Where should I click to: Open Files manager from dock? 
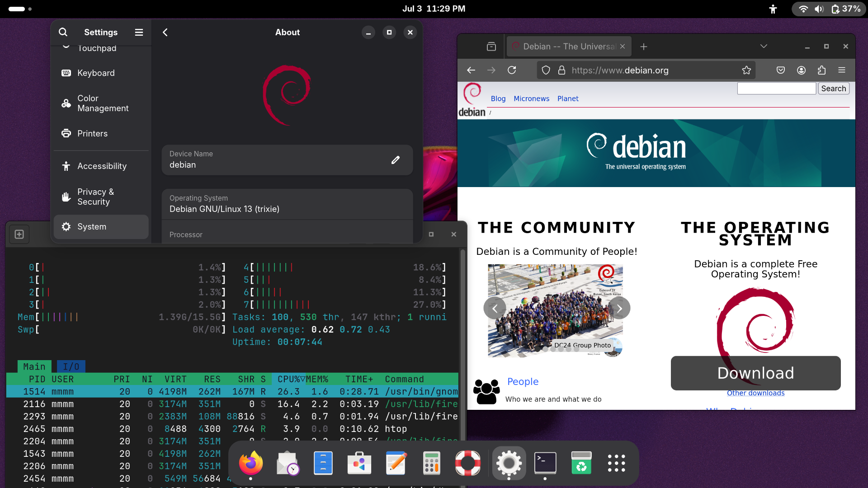point(323,463)
